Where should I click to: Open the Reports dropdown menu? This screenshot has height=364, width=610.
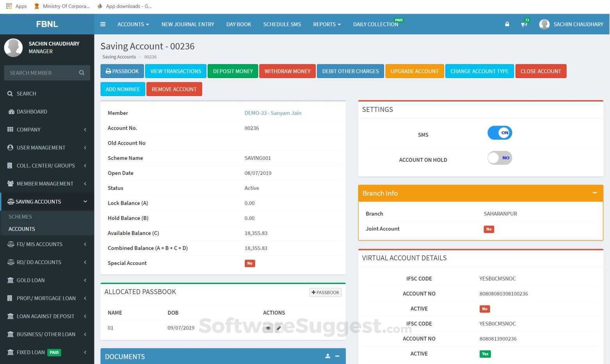click(x=327, y=24)
